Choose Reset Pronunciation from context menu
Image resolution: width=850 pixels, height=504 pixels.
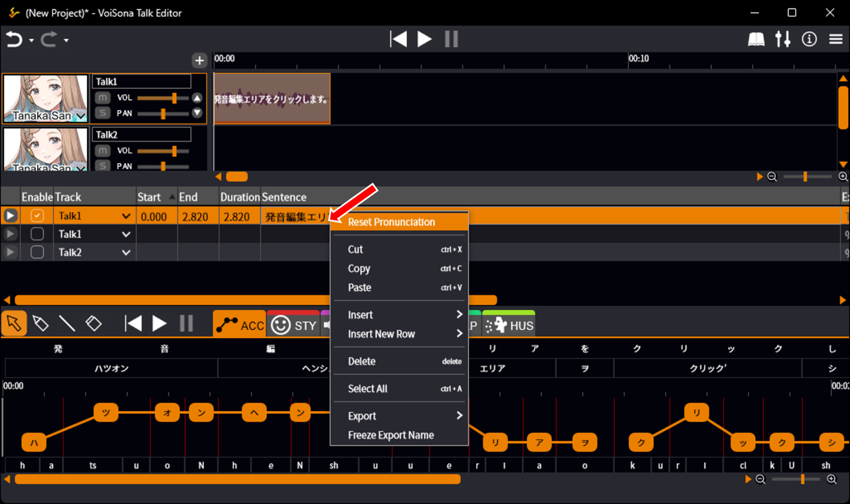click(x=392, y=222)
